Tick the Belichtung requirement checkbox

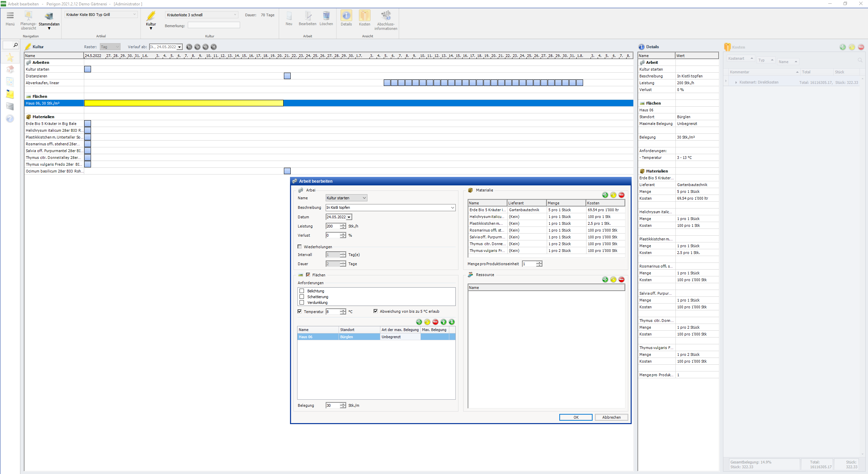click(x=302, y=291)
